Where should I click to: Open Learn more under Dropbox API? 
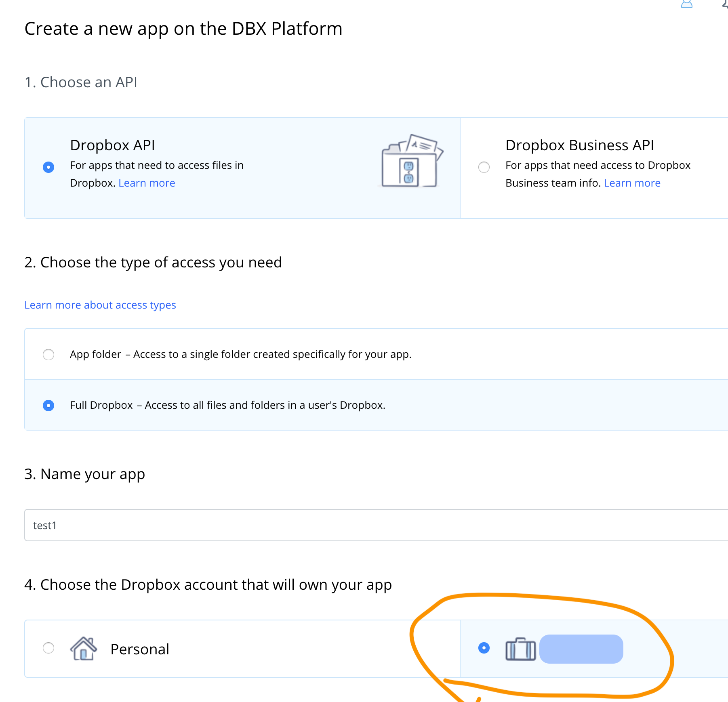(147, 183)
